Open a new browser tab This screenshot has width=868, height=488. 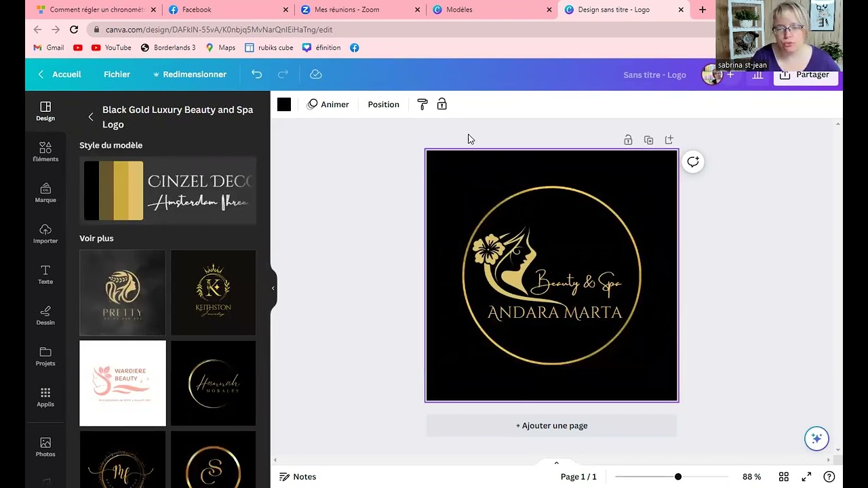pyautogui.click(x=703, y=9)
